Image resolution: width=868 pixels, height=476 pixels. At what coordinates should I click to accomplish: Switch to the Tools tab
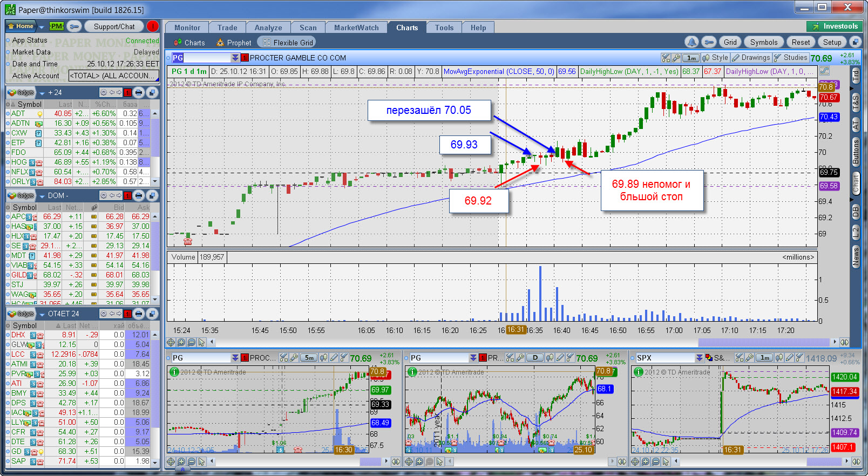click(x=444, y=28)
